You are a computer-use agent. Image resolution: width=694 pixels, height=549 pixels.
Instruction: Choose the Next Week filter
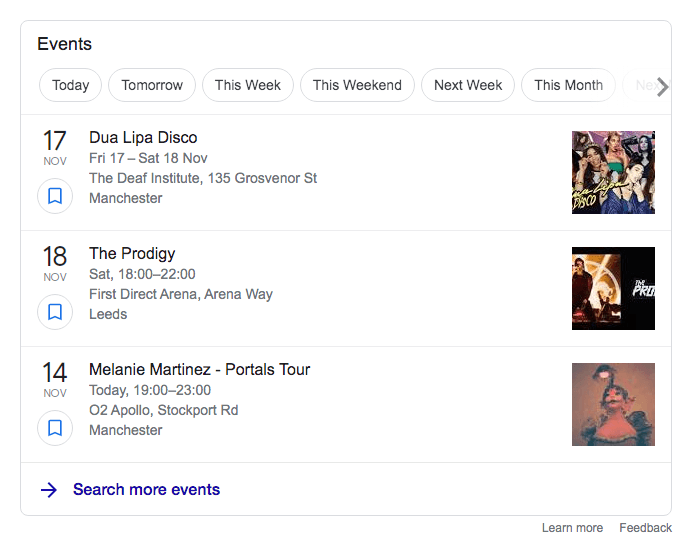[x=468, y=85]
